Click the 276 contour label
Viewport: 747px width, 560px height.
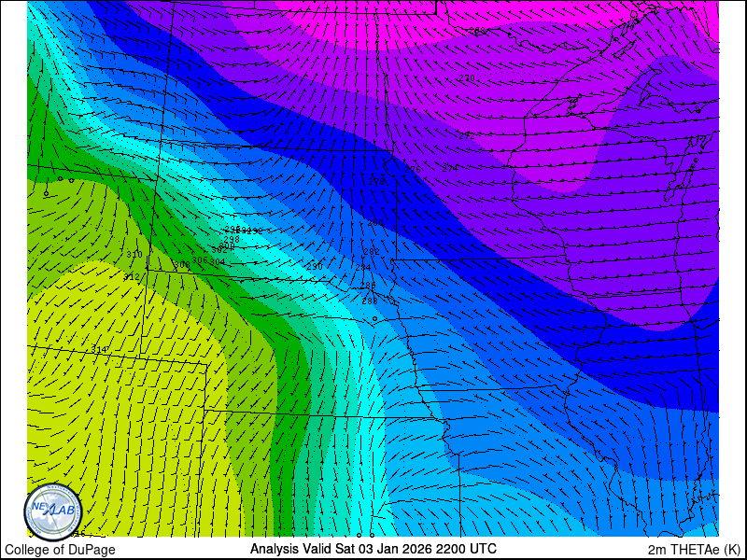[x=413, y=170]
